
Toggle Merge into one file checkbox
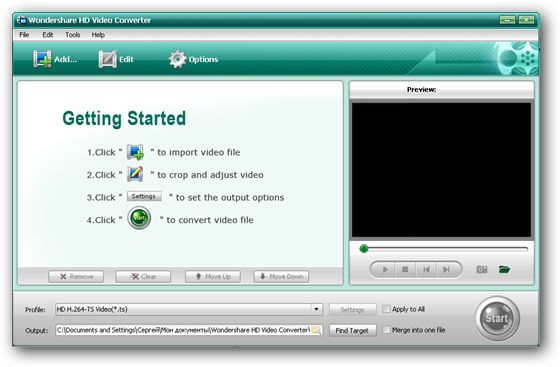click(386, 330)
